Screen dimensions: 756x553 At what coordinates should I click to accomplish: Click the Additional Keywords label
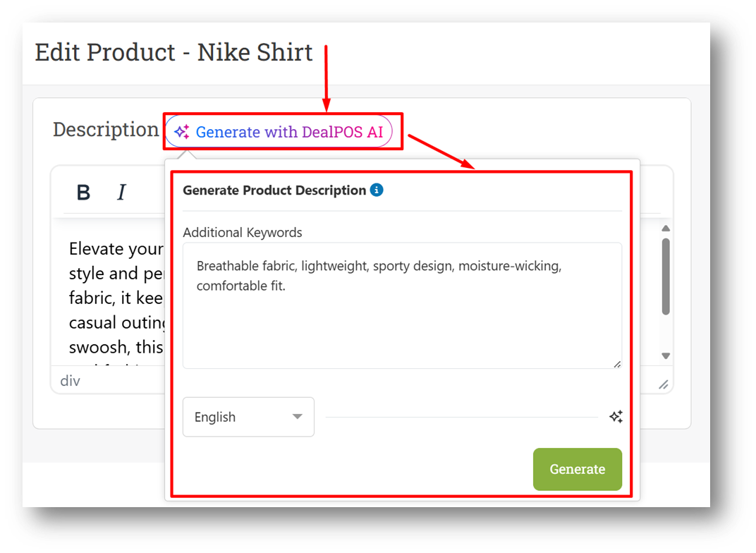pyautogui.click(x=243, y=232)
